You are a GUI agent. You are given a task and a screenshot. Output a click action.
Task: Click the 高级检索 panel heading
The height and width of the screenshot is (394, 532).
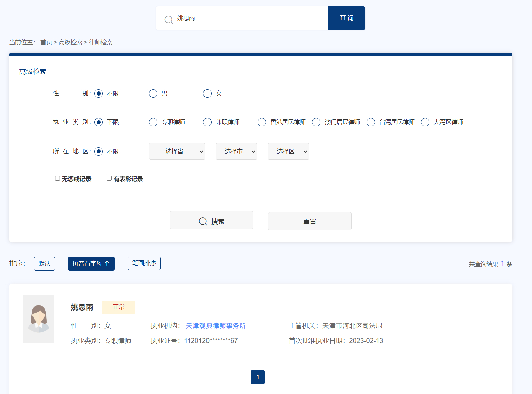tap(33, 72)
